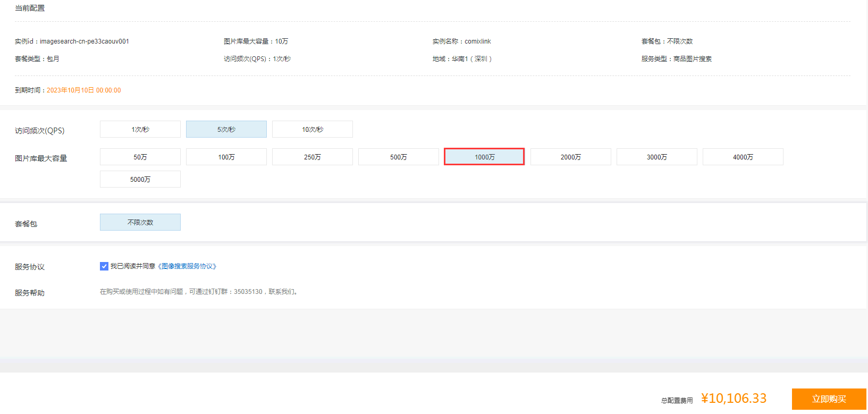Click the region text 华南1（深圳）

[x=472, y=59]
